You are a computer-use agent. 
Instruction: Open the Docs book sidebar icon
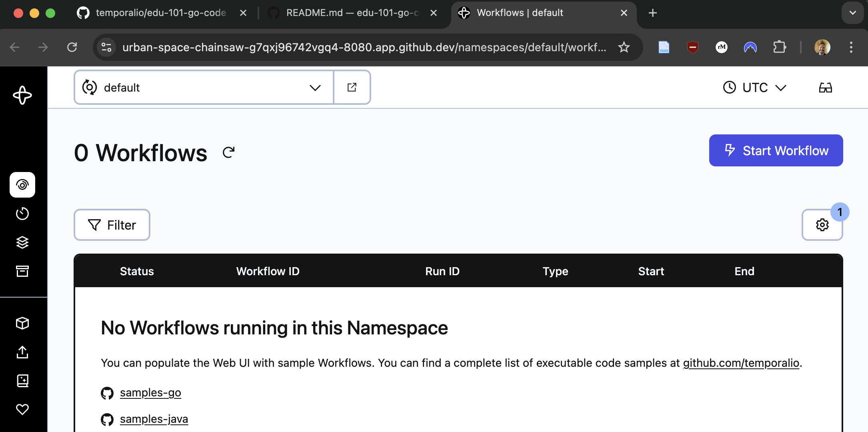[22, 381]
